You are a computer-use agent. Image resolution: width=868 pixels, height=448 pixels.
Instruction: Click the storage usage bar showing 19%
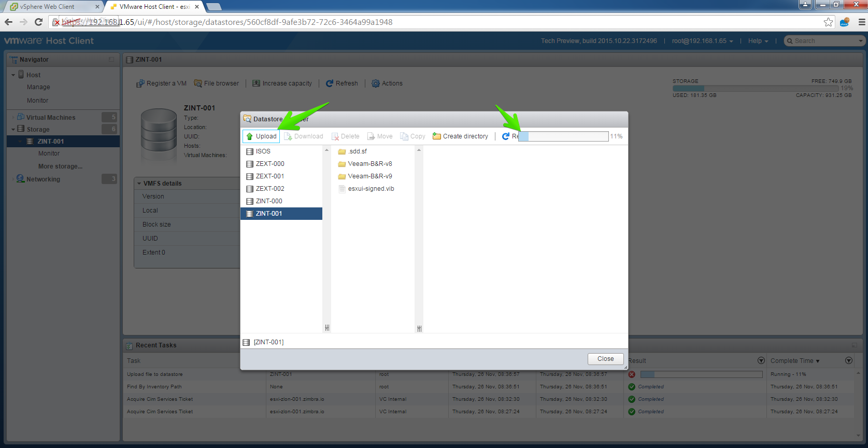(755, 89)
